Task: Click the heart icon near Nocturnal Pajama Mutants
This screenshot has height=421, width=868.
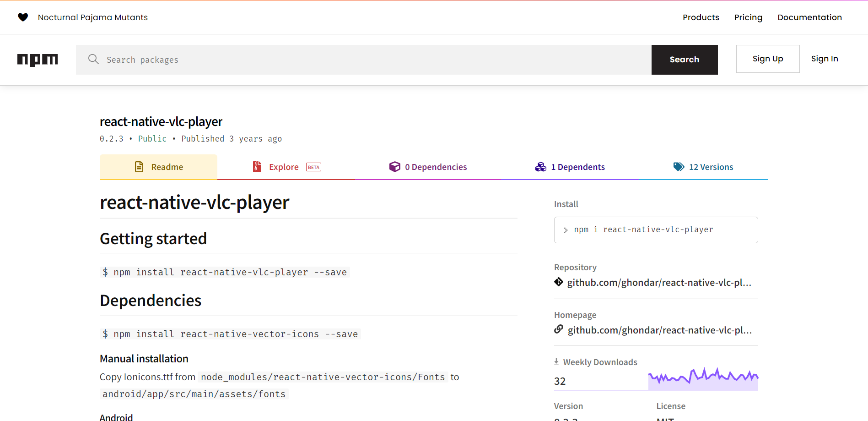Action: (x=23, y=17)
